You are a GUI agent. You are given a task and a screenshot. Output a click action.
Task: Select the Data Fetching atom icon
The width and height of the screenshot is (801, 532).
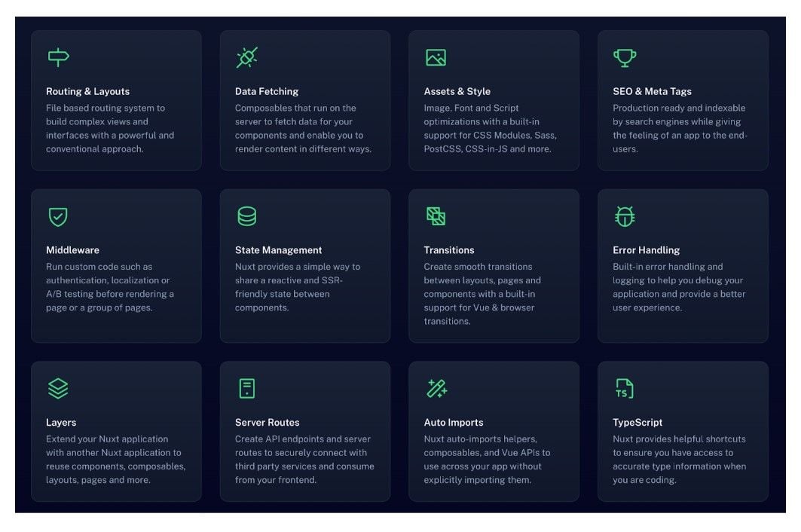click(247, 57)
